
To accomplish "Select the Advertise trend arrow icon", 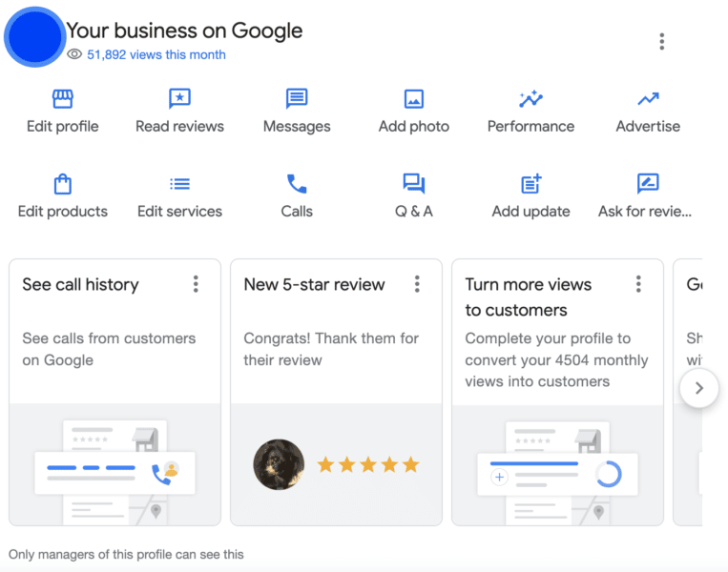I will tap(648, 99).
